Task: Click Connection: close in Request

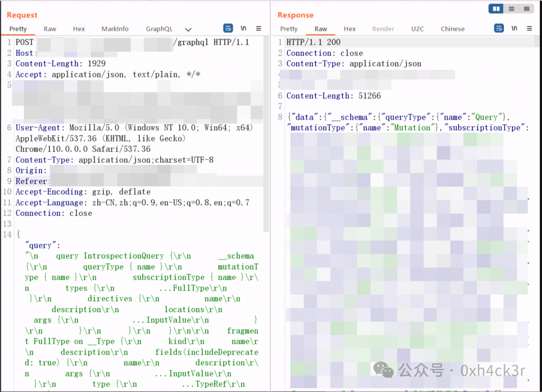Action: 54,213
